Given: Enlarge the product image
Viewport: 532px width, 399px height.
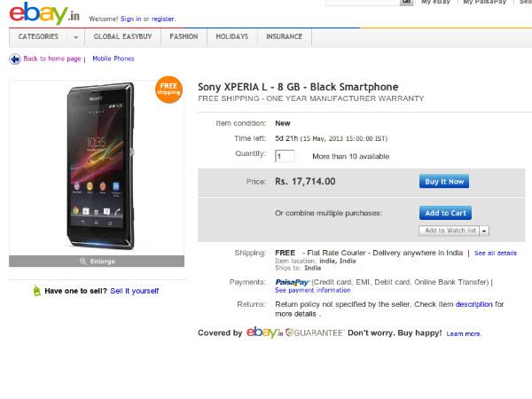Looking at the screenshot, I should 97,262.
